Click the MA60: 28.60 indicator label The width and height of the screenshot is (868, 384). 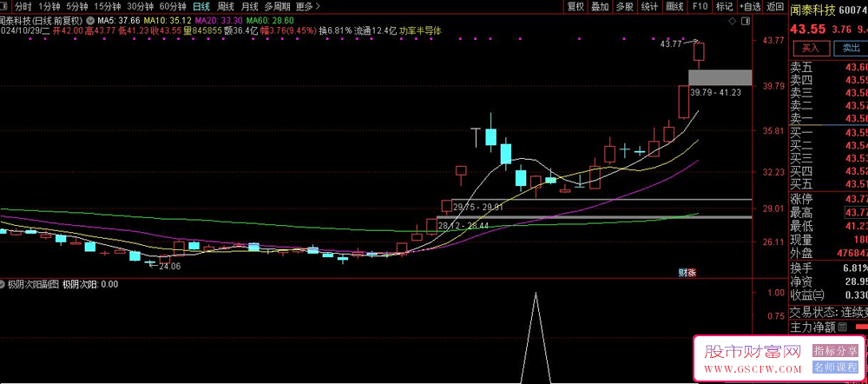coord(268,21)
